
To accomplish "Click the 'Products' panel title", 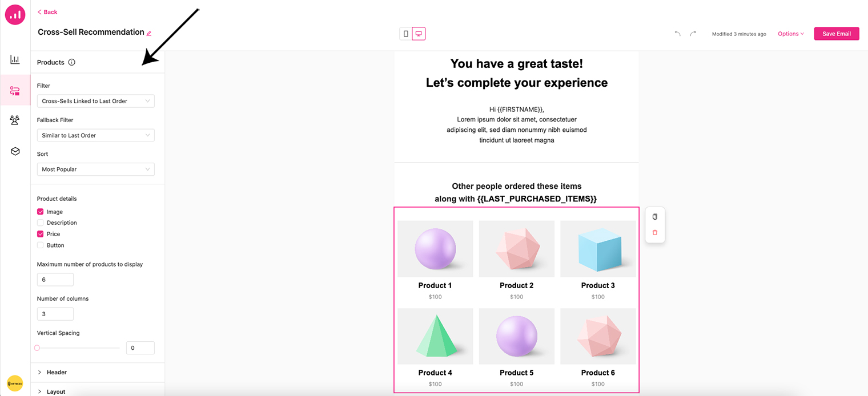I will (51, 62).
